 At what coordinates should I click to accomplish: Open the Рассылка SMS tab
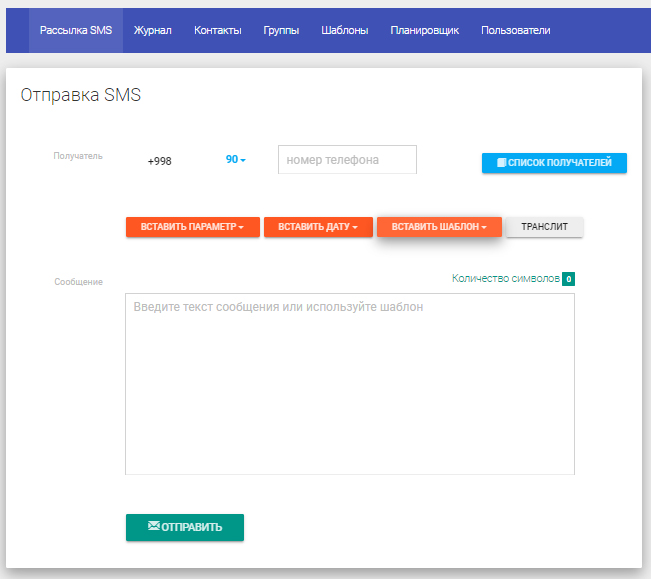(76, 30)
